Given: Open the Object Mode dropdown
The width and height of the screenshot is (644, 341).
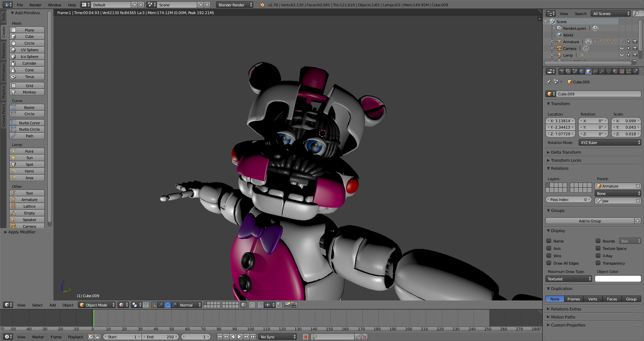Looking at the screenshot, I should pos(97,305).
